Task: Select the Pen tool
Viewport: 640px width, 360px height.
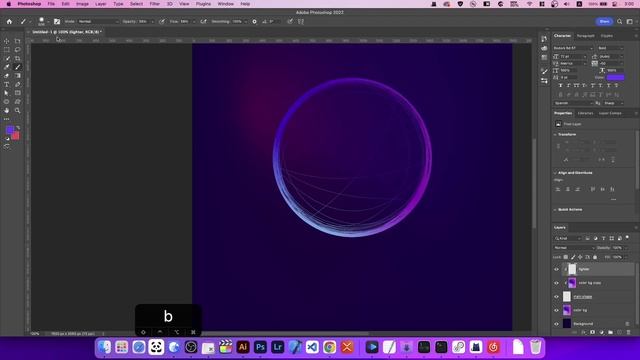Action: [18, 84]
